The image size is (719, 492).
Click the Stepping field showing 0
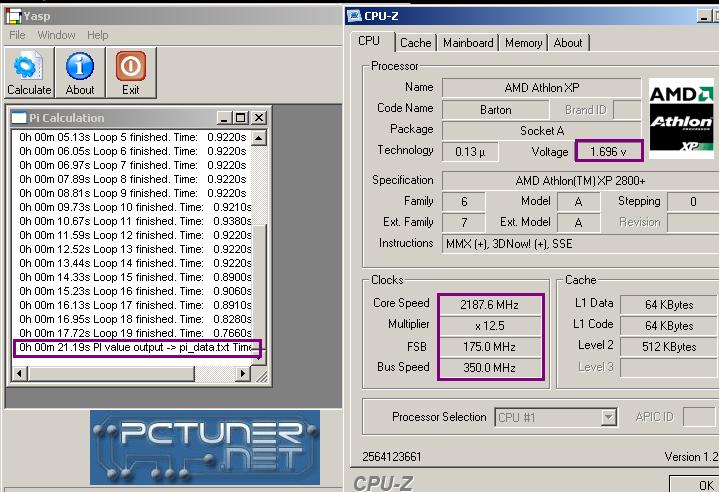pos(693,201)
